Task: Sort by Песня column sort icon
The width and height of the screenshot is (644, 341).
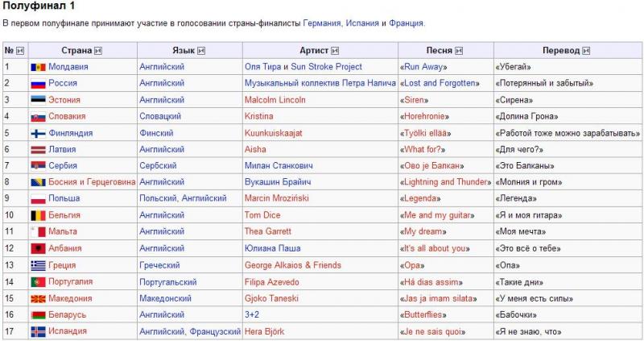Action: pos(459,51)
